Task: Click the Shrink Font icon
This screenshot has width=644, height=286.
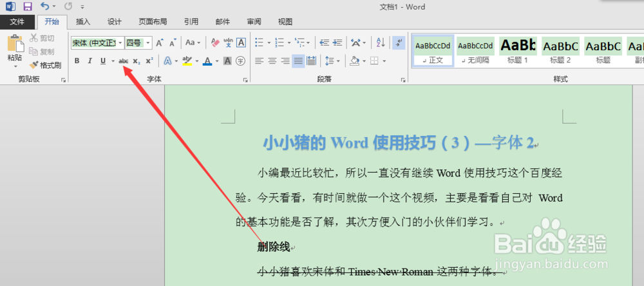Action: tap(173, 43)
